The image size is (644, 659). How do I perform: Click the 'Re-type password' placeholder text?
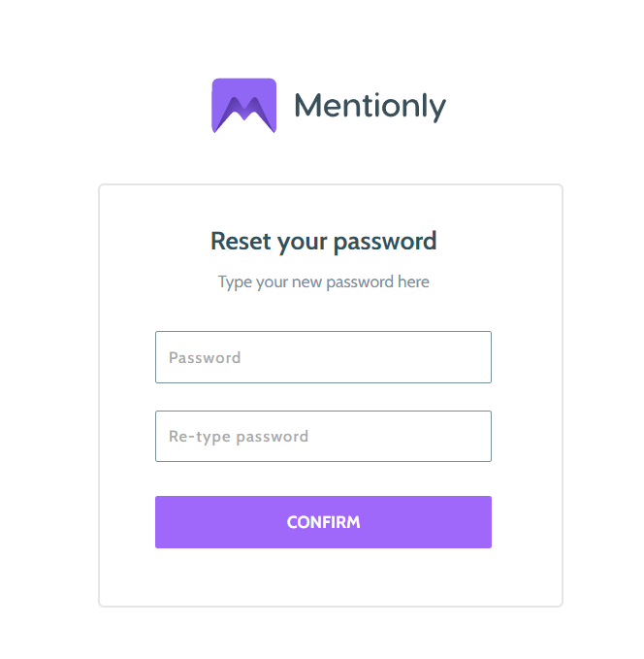tap(239, 437)
